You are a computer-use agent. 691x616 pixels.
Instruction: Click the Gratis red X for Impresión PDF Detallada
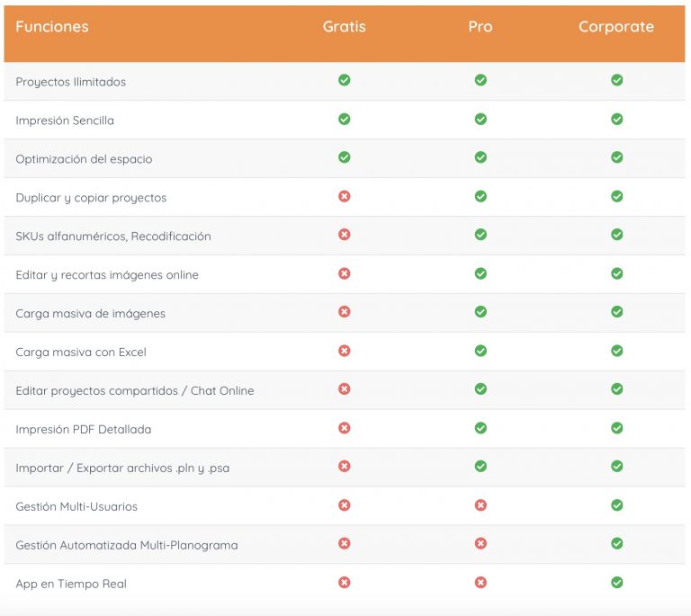pyautogui.click(x=344, y=428)
